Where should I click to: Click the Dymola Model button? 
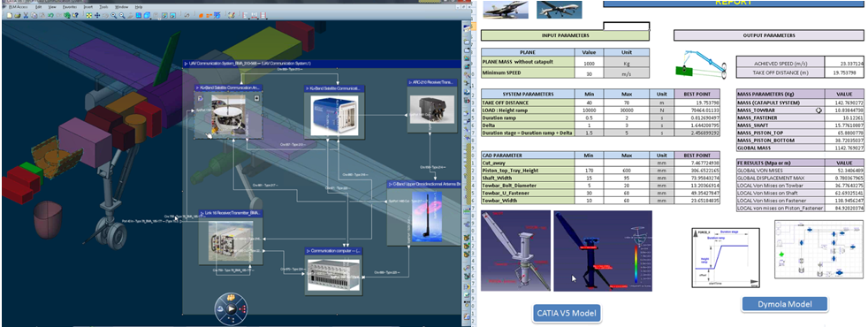pyautogui.click(x=784, y=304)
